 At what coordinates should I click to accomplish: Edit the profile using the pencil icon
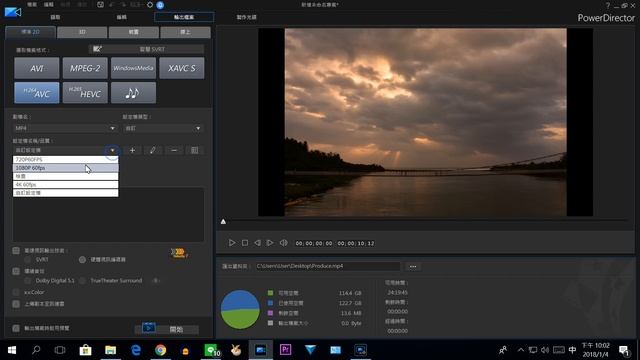[153, 150]
